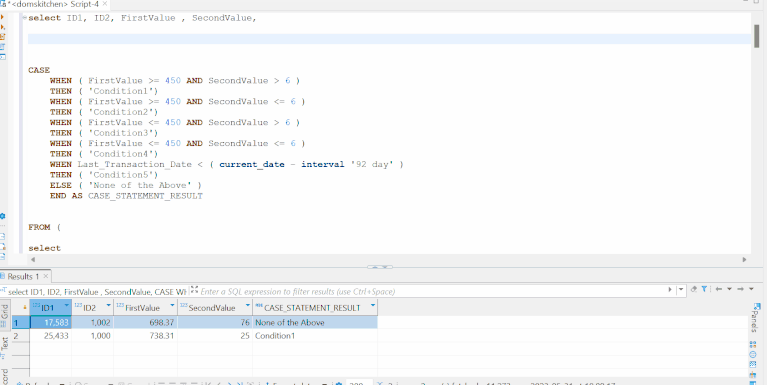Click the forward navigation arrow in results
Screen dimensions: 767x385
pos(741,289)
